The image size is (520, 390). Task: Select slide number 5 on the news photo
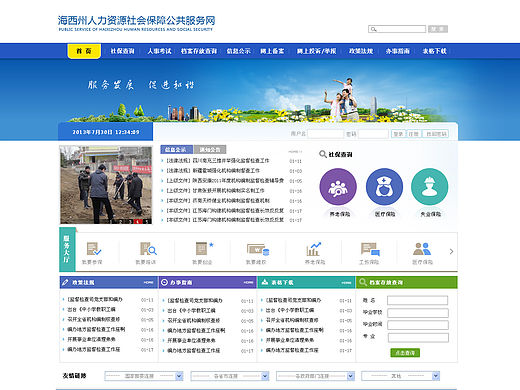(147, 221)
